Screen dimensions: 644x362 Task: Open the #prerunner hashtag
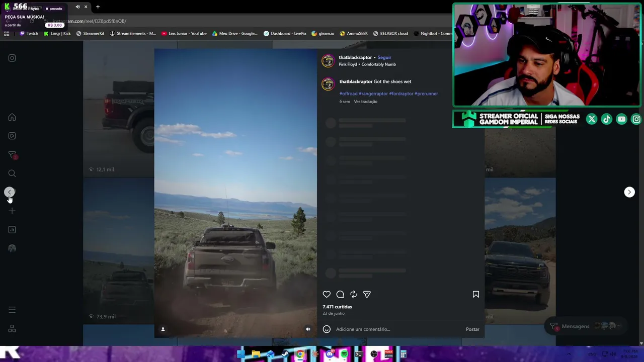[x=426, y=94]
